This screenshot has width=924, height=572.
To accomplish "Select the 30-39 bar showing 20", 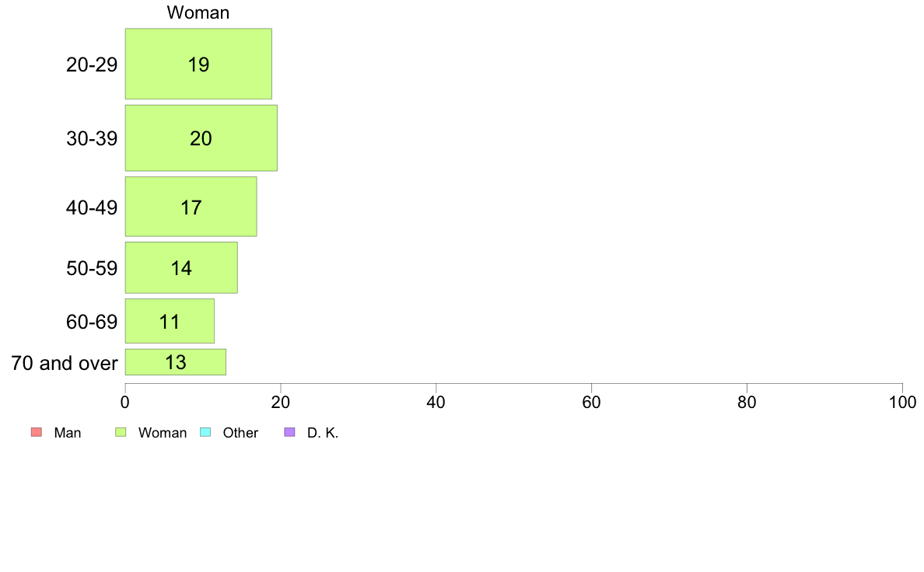I will [201, 138].
